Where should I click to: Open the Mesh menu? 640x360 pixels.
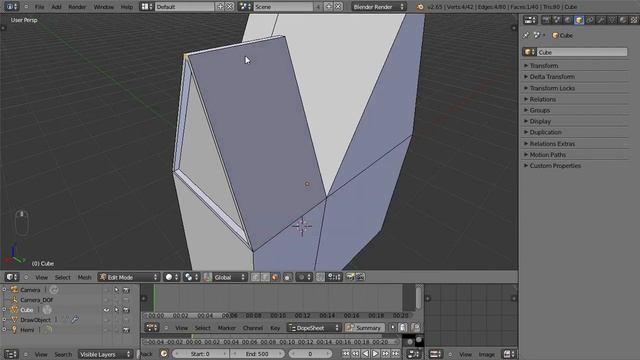(84, 278)
